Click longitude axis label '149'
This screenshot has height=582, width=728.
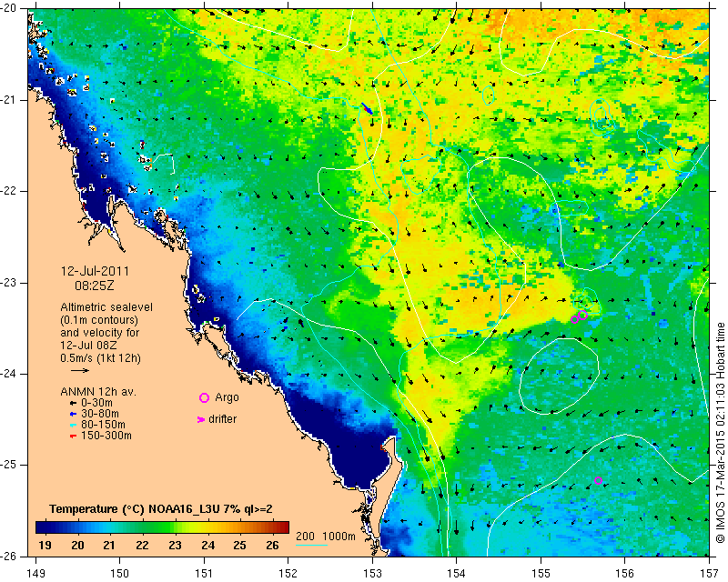coord(36,574)
